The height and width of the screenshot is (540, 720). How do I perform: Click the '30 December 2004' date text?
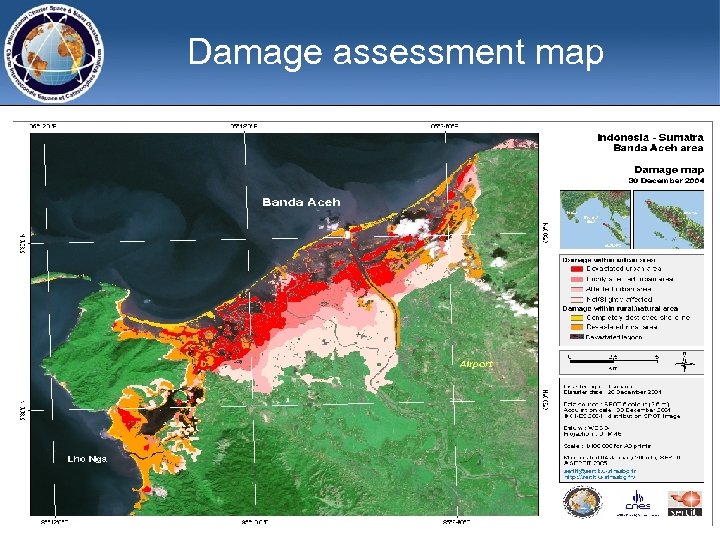tap(666, 180)
